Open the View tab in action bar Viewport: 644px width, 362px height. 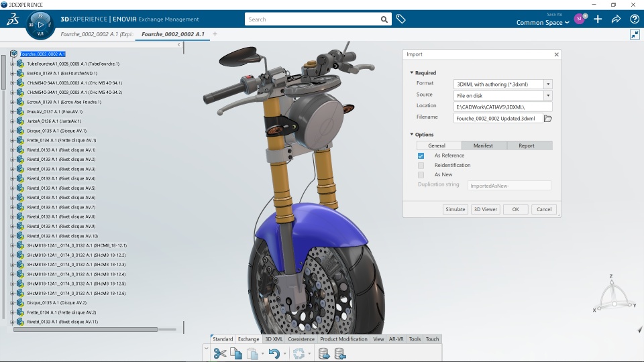pyautogui.click(x=378, y=339)
